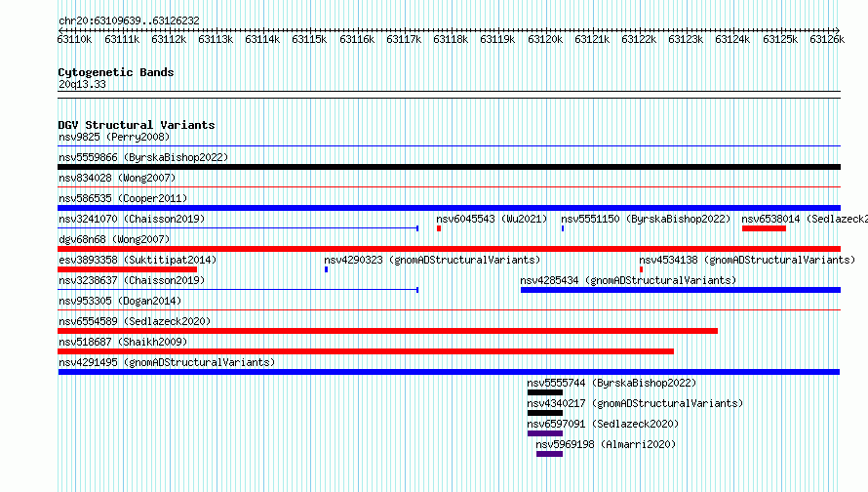Click the 20q13.33 band label
This screenshot has width=868, height=492.
82,84
